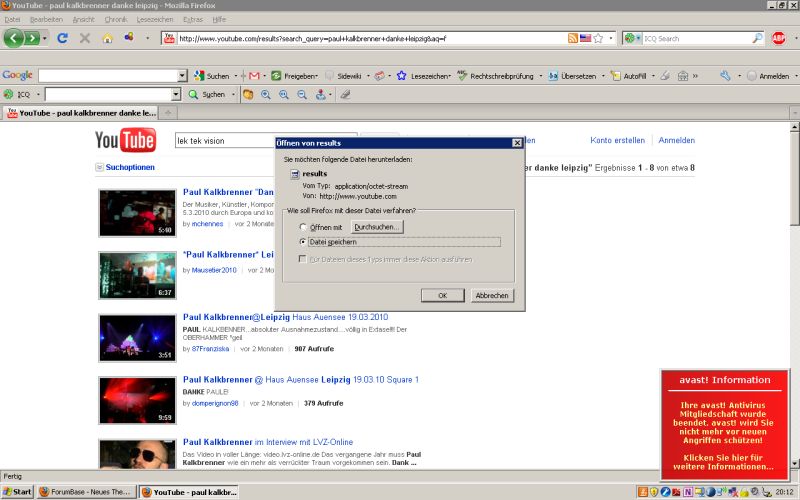Click the ICQ flower icon on the ICQ toolbar
Screen dimensions: 800x500
pos(8,94)
